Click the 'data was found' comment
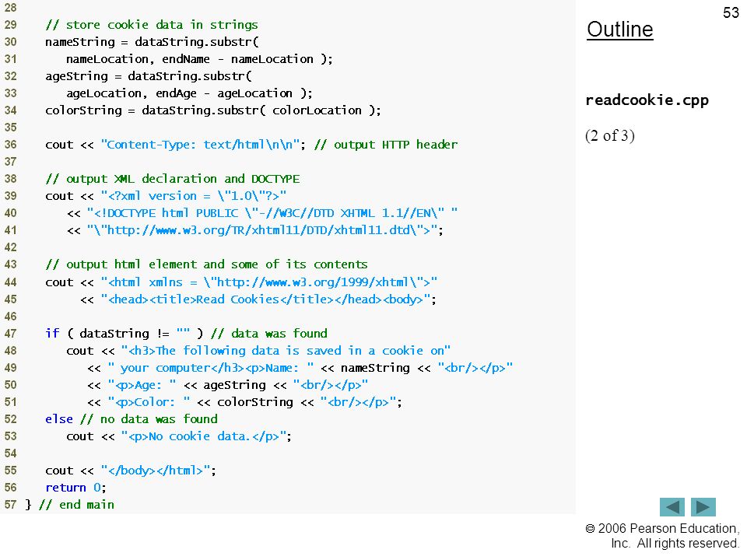The image size is (747, 560). click(269, 334)
